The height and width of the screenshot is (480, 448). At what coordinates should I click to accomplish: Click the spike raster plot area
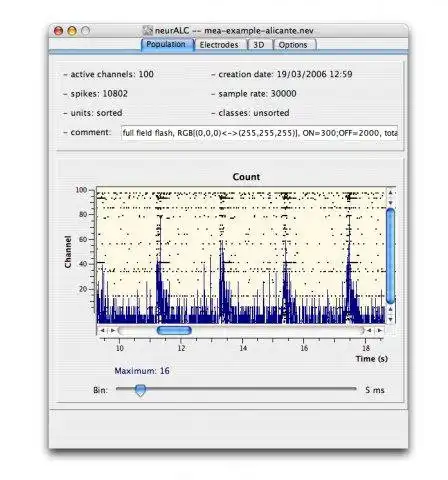pyautogui.click(x=241, y=255)
